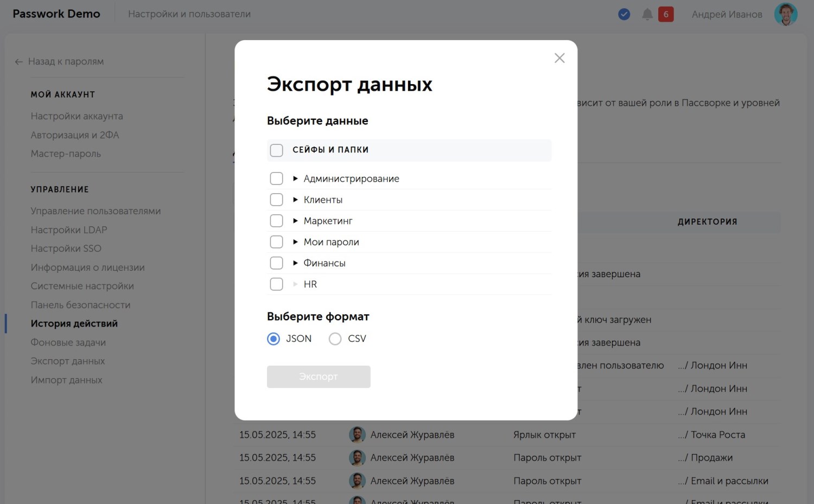The width and height of the screenshot is (814, 504).
Task: Open the user profile avatar
Action: tap(786, 14)
